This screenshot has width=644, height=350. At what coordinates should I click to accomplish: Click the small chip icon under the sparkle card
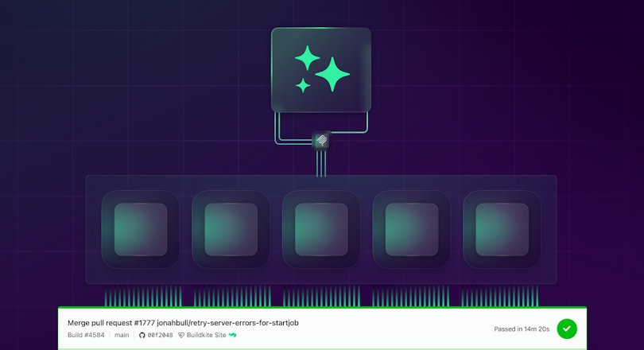point(321,141)
